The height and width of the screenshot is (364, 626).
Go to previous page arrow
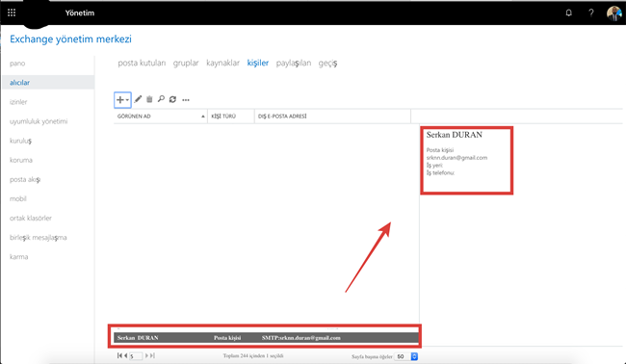[125, 355]
